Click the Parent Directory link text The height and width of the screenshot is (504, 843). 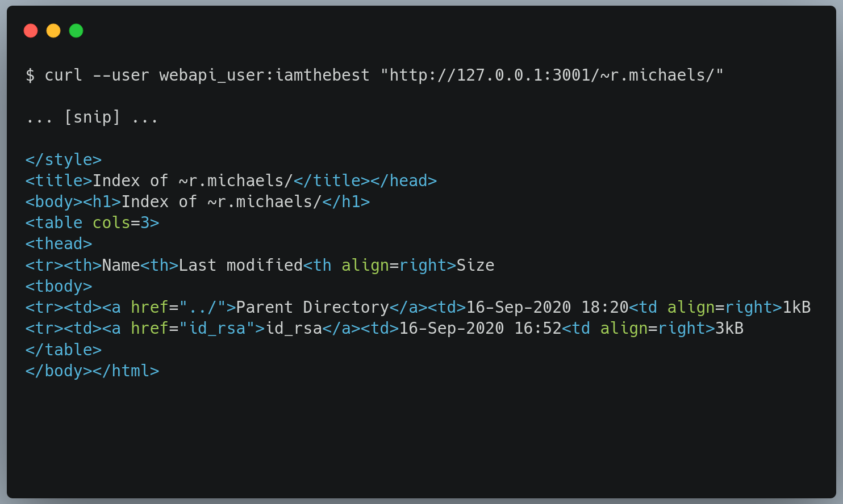(312, 308)
